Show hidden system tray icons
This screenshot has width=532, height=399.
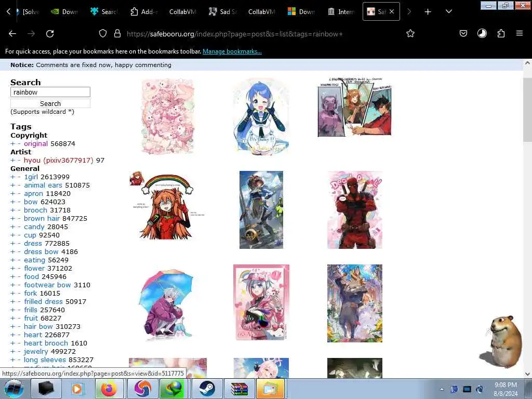point(442,389)
